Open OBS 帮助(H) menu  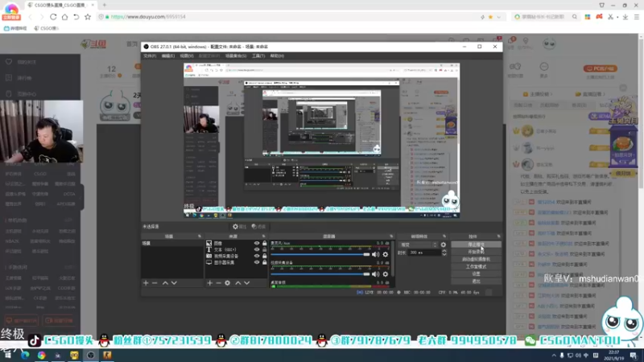click(x=277, y=56)
